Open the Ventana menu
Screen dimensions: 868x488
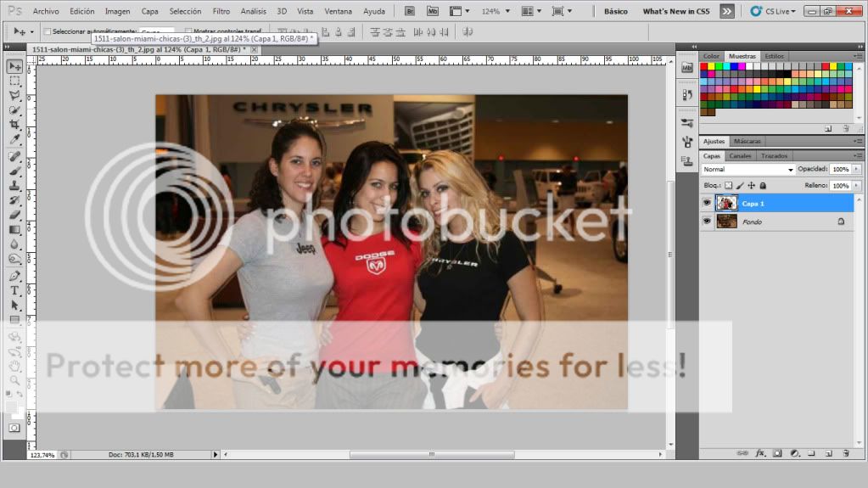coord(338,11)
